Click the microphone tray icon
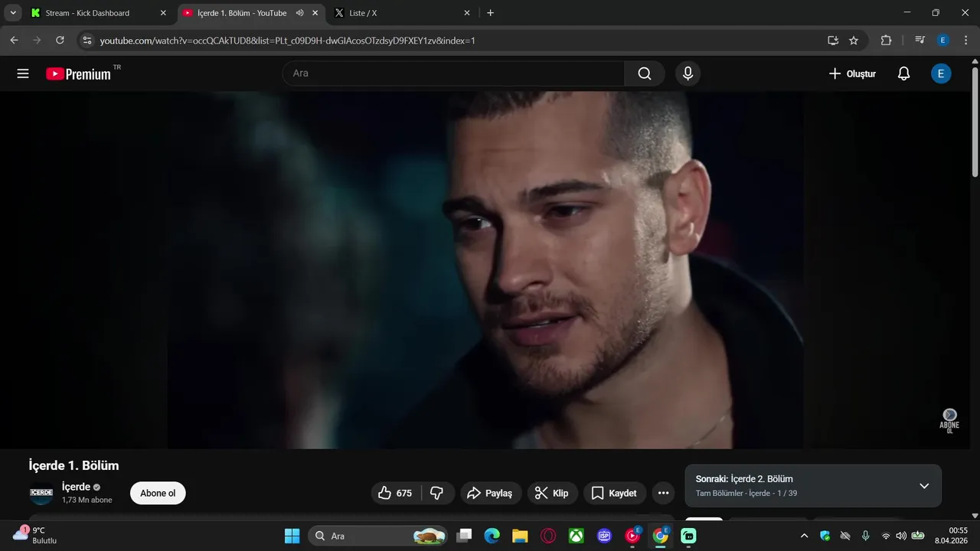Screen dimensions: 980x551 pos(866,536)
